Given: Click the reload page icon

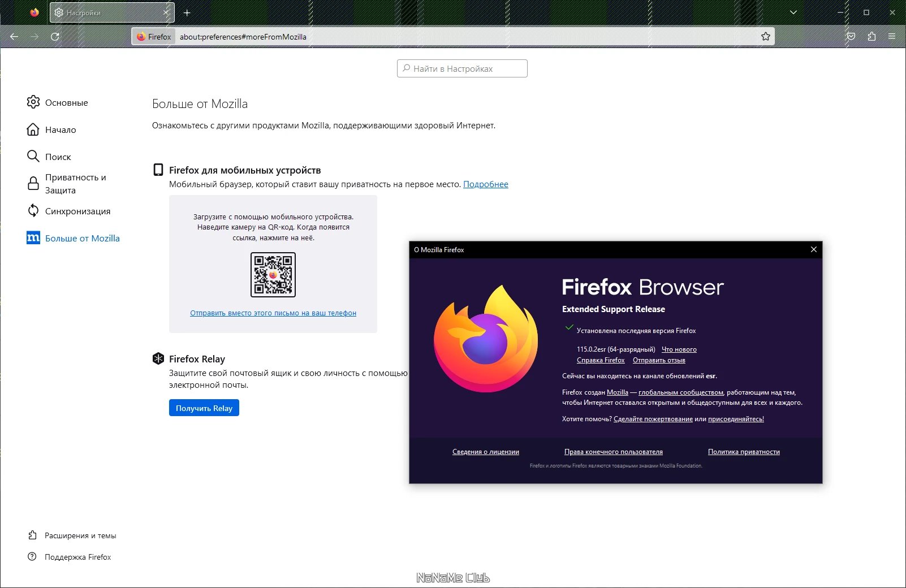Looking at the screenshot, I should click(55, 37).
